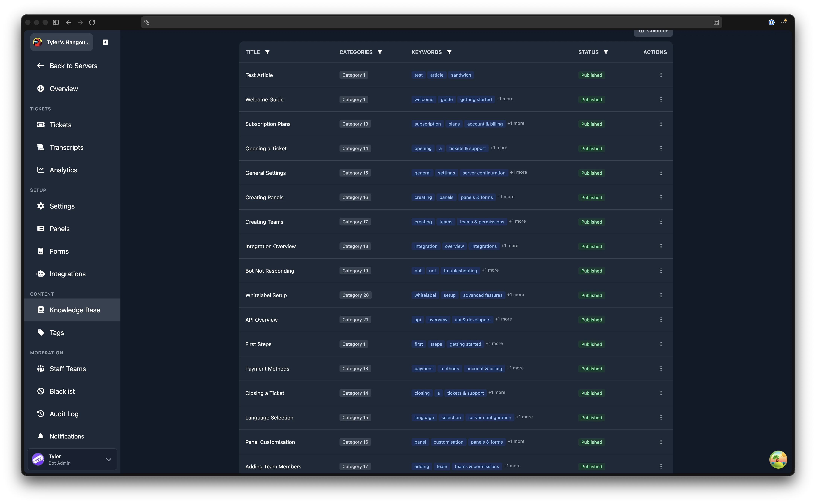Open the Tyler's Hangout server switcher

[62, 42]
